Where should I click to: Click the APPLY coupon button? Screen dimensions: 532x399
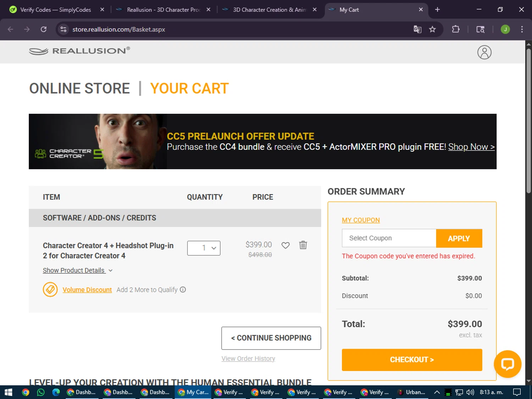(x=459, y=238)
